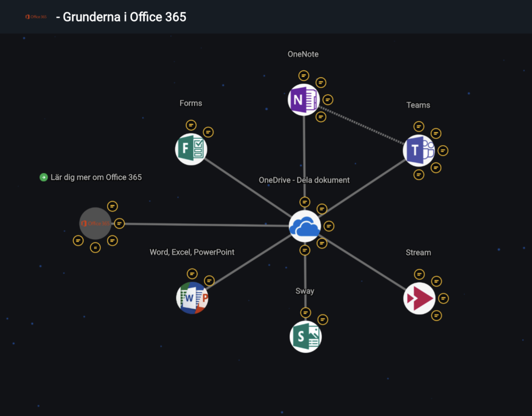532x416 pixels.
Task: Open the Teams node icon
Action: 419,150
